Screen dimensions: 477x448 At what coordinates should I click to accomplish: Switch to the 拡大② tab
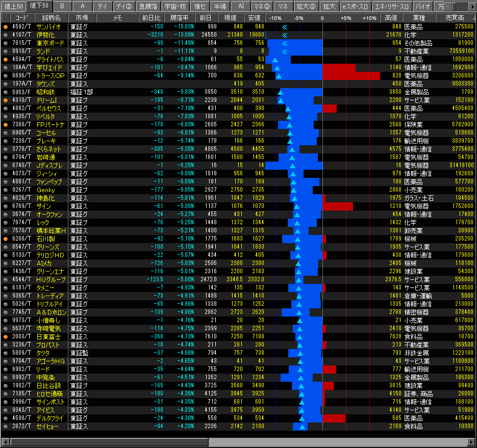click(x=306, y=6)
